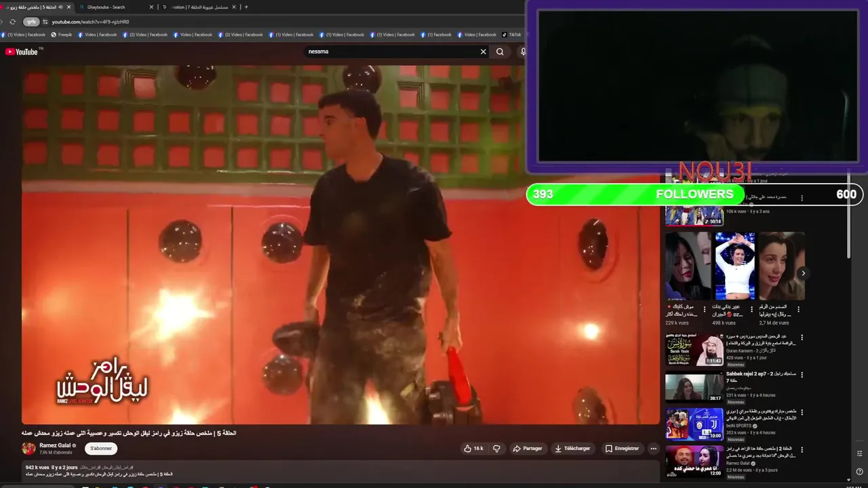Switch to the Dailymotion episode 7 tab

[200, 7]
